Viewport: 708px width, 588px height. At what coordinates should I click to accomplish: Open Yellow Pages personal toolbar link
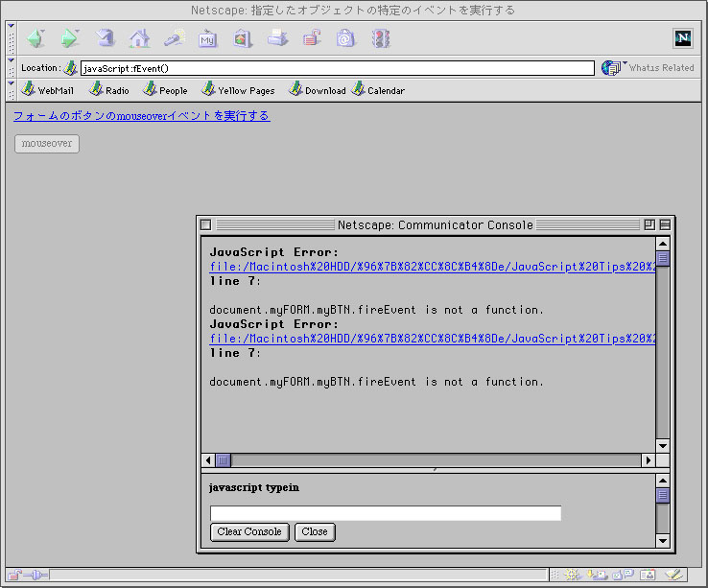(x=238, y=90)
